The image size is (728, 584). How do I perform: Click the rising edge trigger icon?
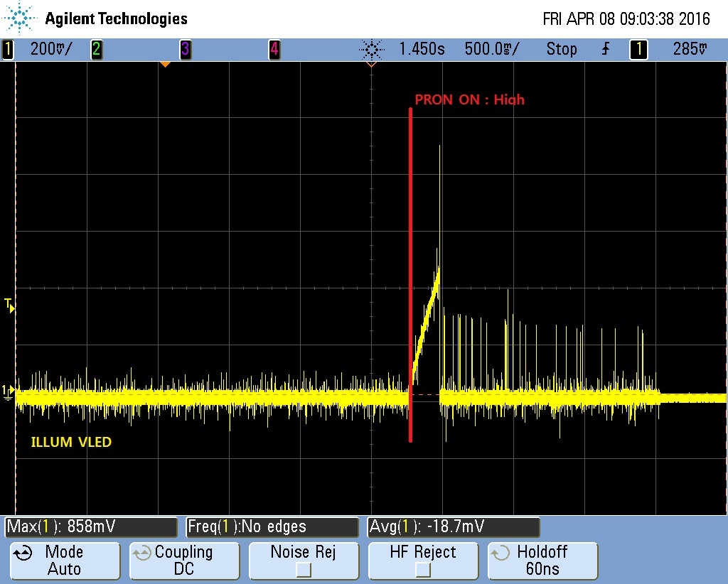pos(606,49)
